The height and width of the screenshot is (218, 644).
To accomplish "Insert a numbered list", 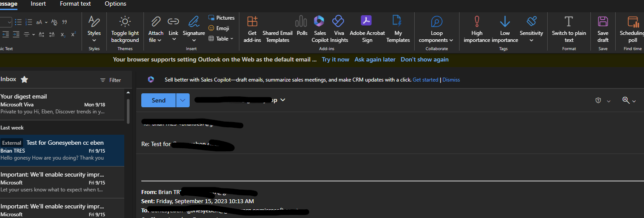I will click(29, 22).
